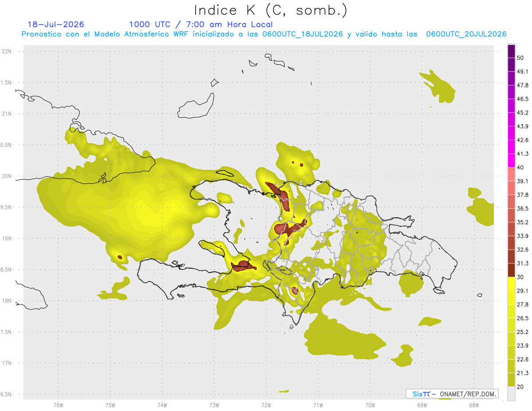Click the colorbar value '30'
Screen dimensions: 532x411
coord(520,277)
